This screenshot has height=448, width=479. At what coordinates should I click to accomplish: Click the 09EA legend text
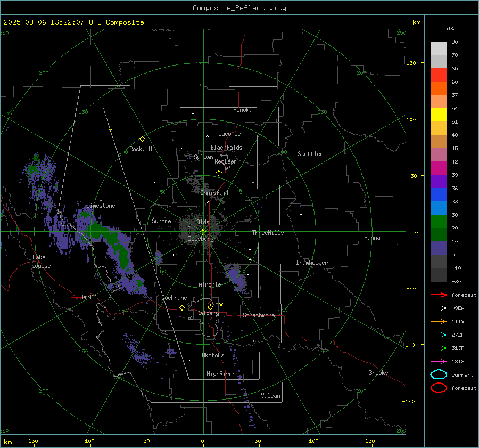coord(458,308)
